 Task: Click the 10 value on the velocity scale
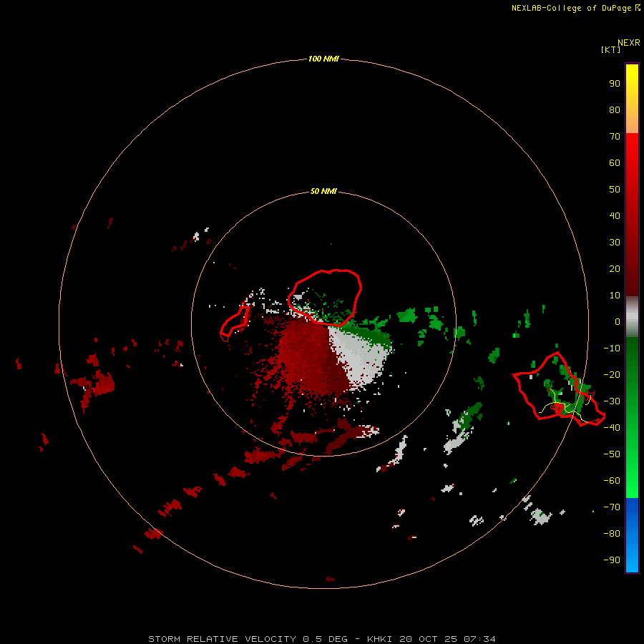615,296
